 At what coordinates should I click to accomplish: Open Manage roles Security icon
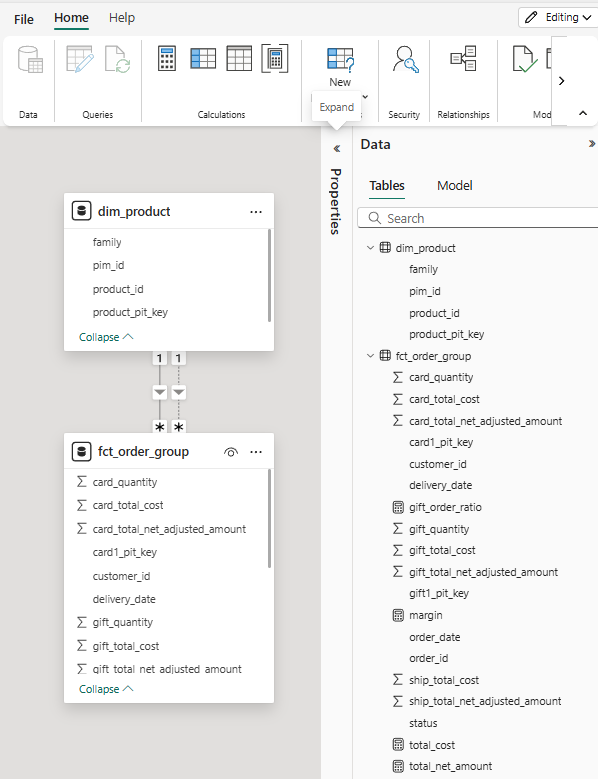tap(405, 60)
